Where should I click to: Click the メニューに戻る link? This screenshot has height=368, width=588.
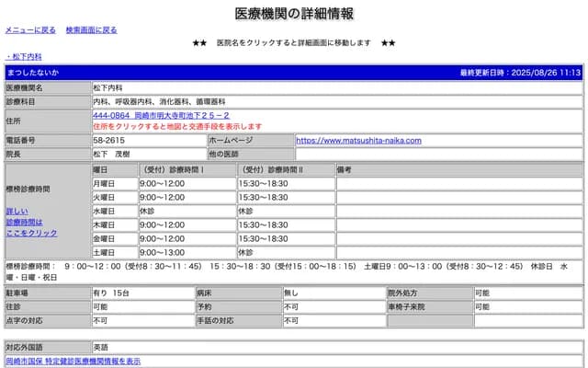click(30, 29)
